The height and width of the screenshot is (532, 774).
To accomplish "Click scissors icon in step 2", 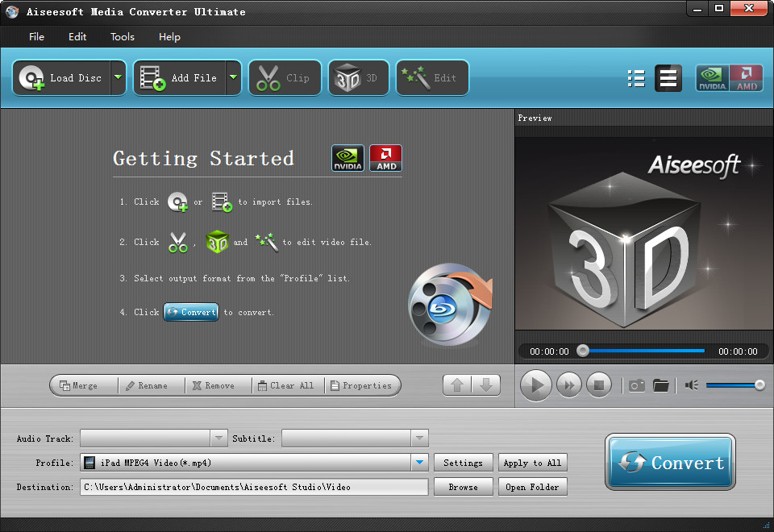I will point(177,243).
